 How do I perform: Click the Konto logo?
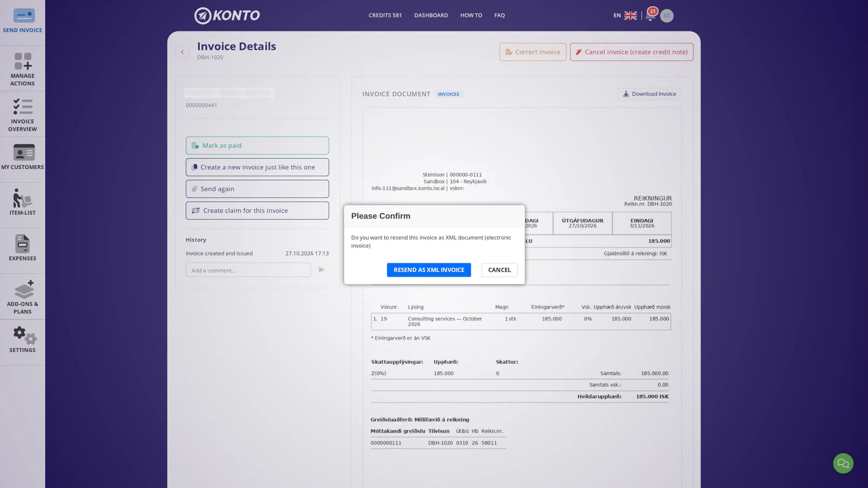tap(227, 15)
